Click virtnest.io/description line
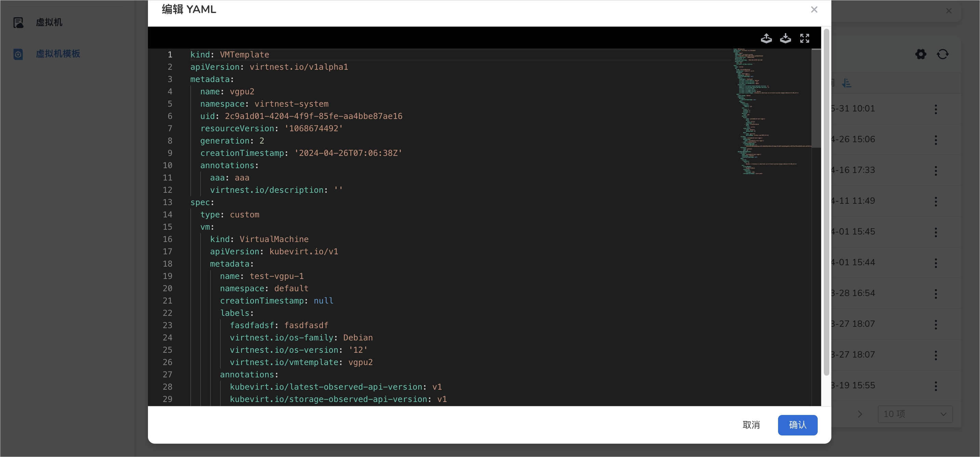 click(x=276, y=190)
